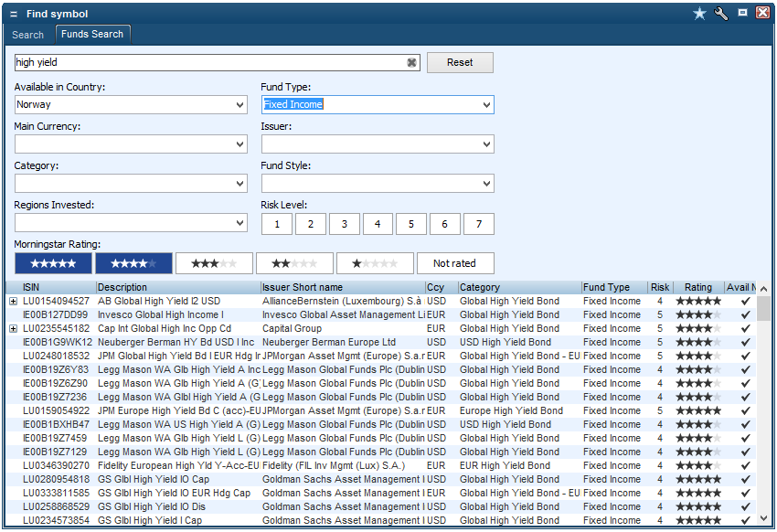Toggle the five-star Morningstar rating filter
Screen dimensions: 777x532
53,263
